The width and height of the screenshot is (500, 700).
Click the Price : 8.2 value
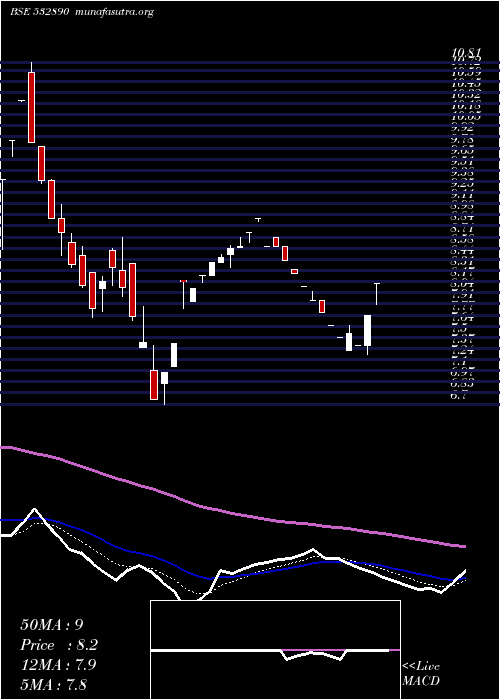[59, 645]
